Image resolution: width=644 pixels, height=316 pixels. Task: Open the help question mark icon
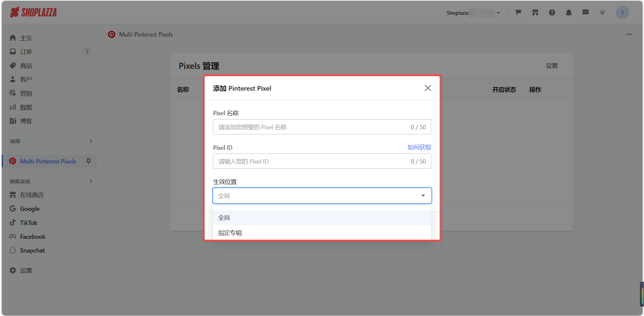552,12
